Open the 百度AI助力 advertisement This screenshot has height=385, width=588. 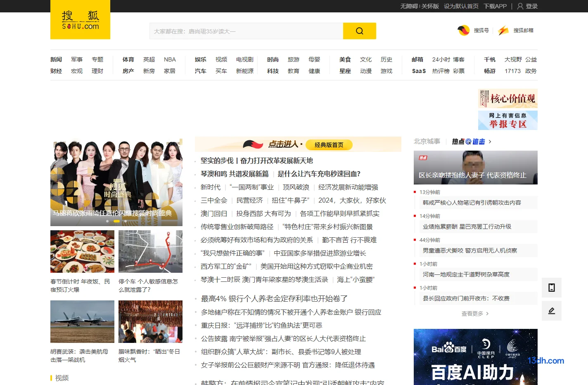pos(476,357)
